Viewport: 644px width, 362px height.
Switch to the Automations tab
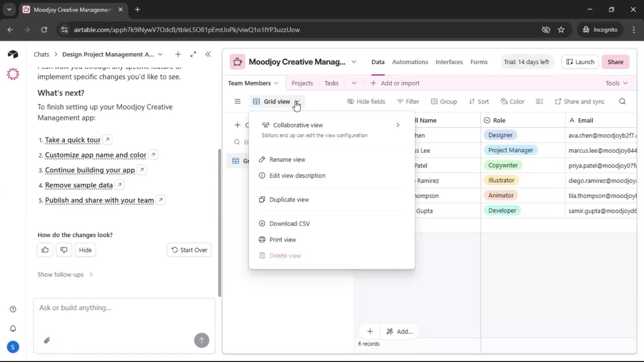410,62
